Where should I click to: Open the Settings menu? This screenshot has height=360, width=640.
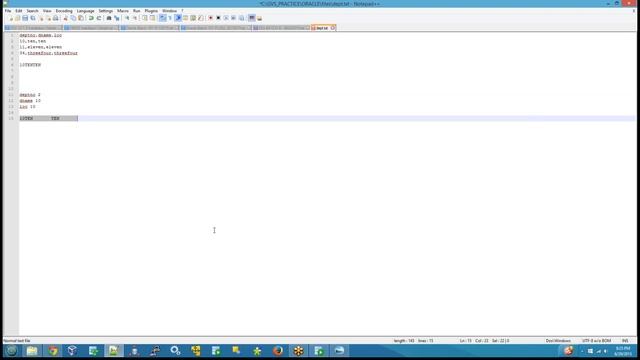(105, 11)
